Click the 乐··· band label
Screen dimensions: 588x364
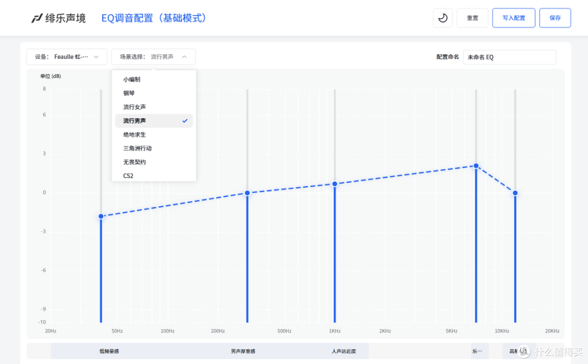pos(477,351)
